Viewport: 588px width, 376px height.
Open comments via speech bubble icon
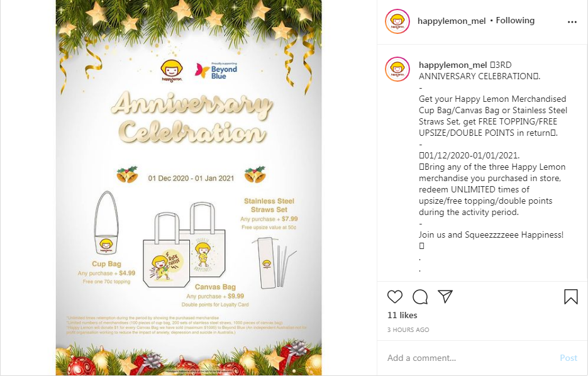(420, 297)
